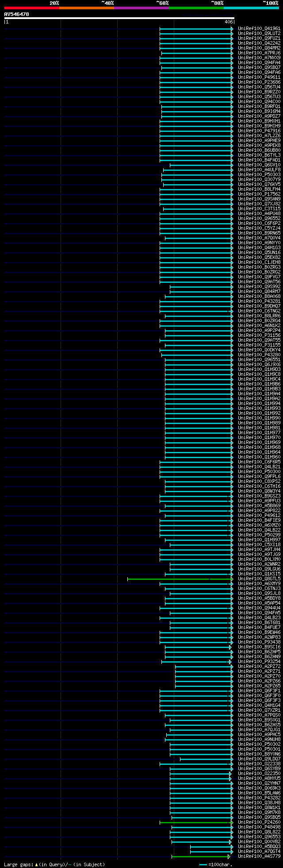Select label UniRef100_B6T681
Image resolution: width=283 pixels, height=868 pixels.
259,622
